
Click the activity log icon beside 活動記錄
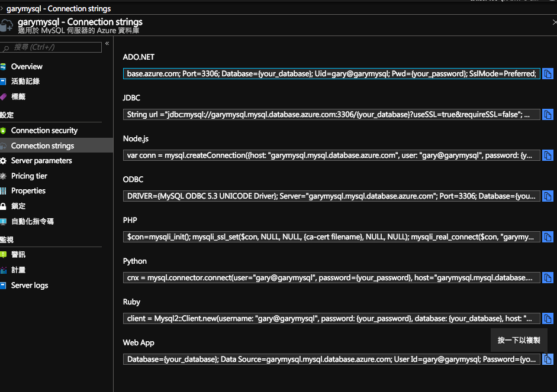[3, 81]
